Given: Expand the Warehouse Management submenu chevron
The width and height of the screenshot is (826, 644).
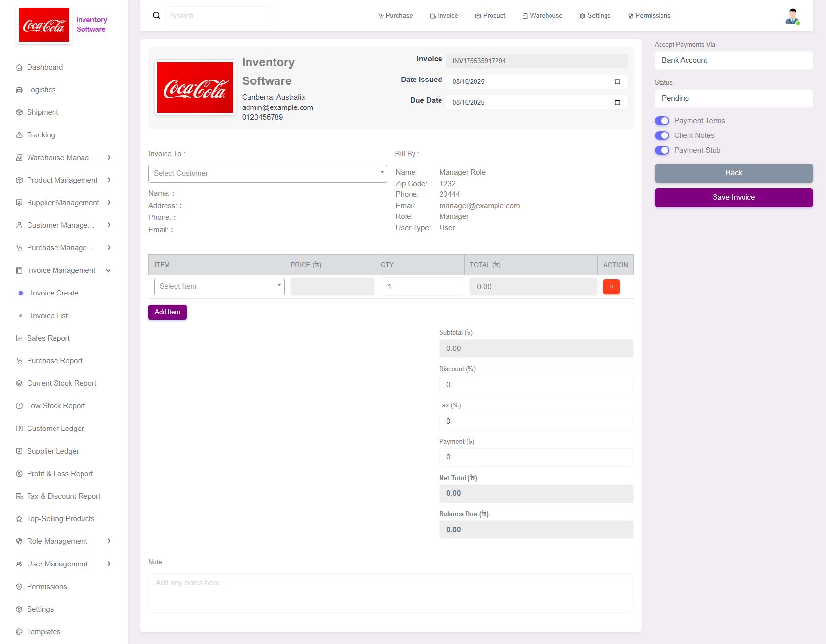Looking at the screenshot, I should pos(109,158).
